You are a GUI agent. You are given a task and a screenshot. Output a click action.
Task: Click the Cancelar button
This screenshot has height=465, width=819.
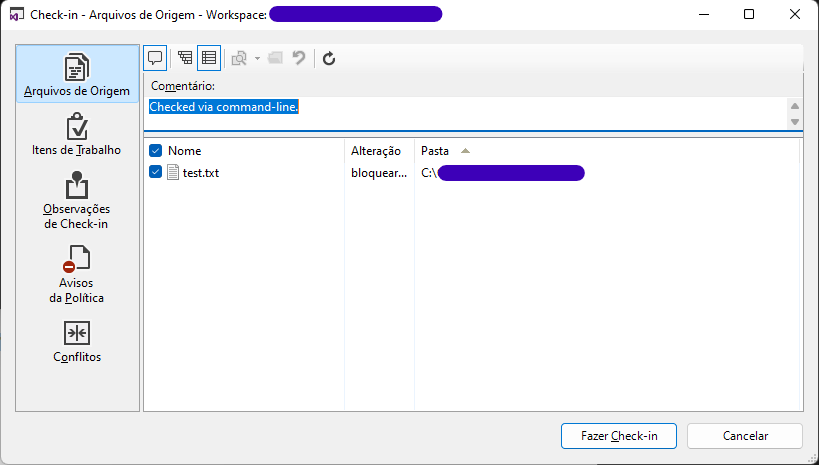tap(745, 436)
